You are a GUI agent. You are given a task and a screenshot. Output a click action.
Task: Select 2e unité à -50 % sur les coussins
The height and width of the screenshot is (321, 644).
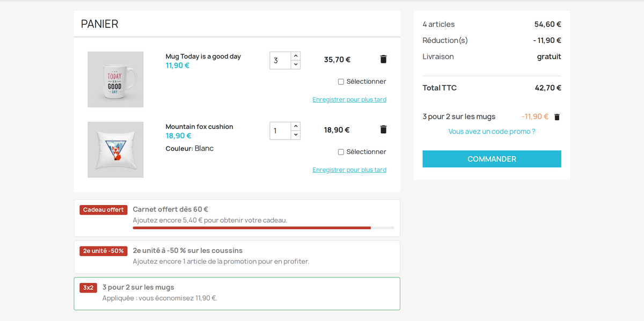pyautogui.click(x=188, y=251)
